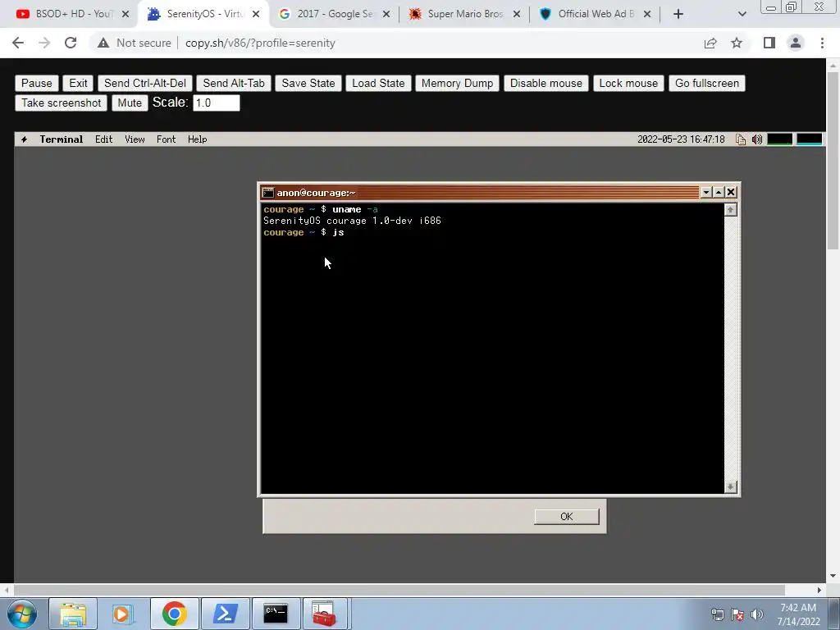840x630 pixels.
Task: Click the Load State button
Action: click(x=378, y=83)
